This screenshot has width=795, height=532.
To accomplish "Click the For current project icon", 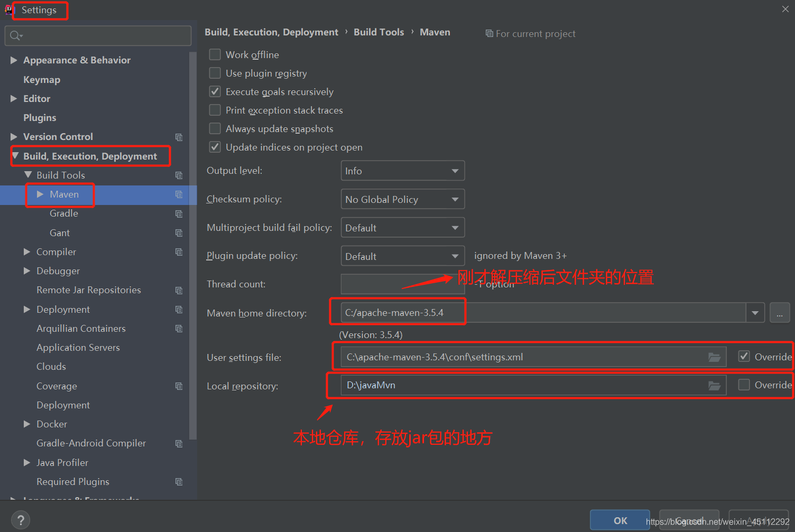I will (x=489, y=34).
